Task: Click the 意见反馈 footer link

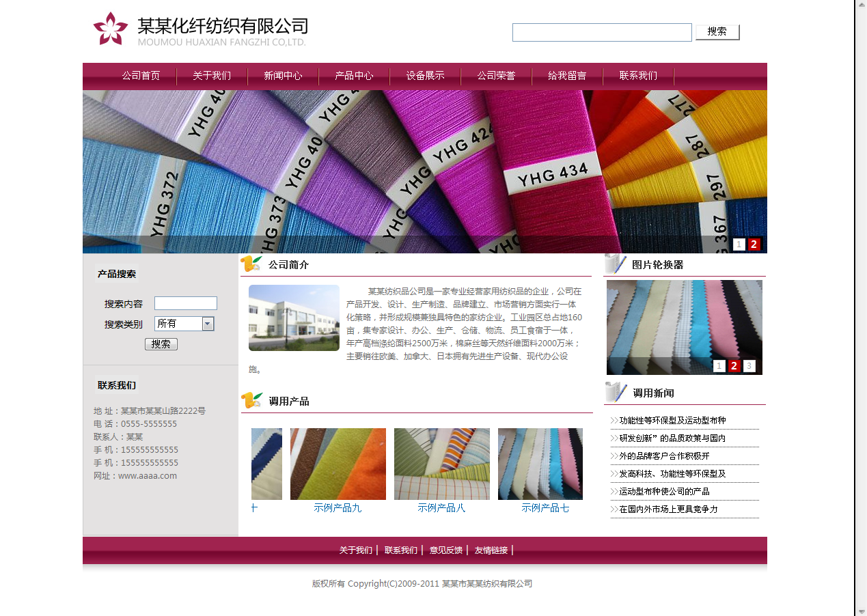Action: point(445,550)
